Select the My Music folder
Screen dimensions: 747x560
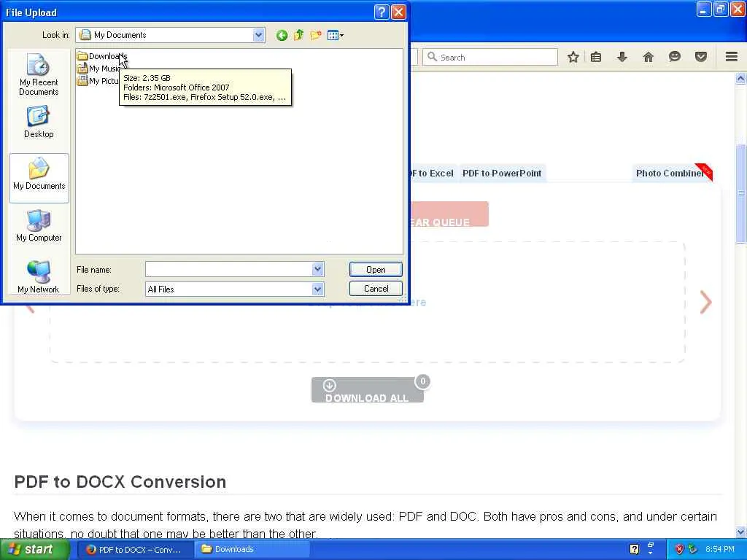(99, 69)
